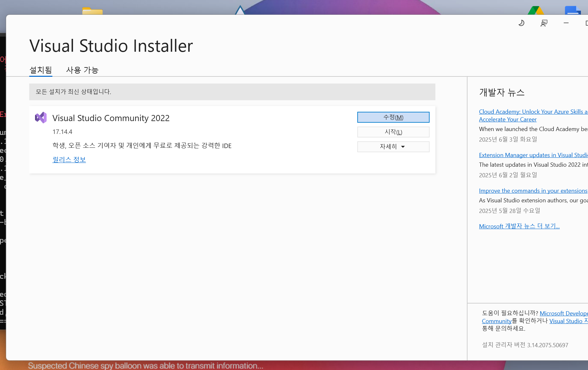Open the blue document icon on desktop

click(573, 10)
